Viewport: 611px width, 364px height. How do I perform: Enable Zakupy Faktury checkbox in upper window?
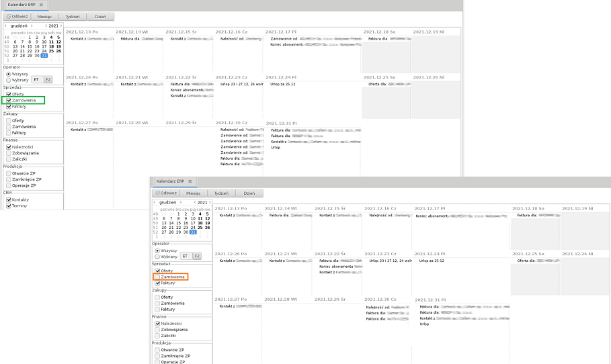(9, 133)
